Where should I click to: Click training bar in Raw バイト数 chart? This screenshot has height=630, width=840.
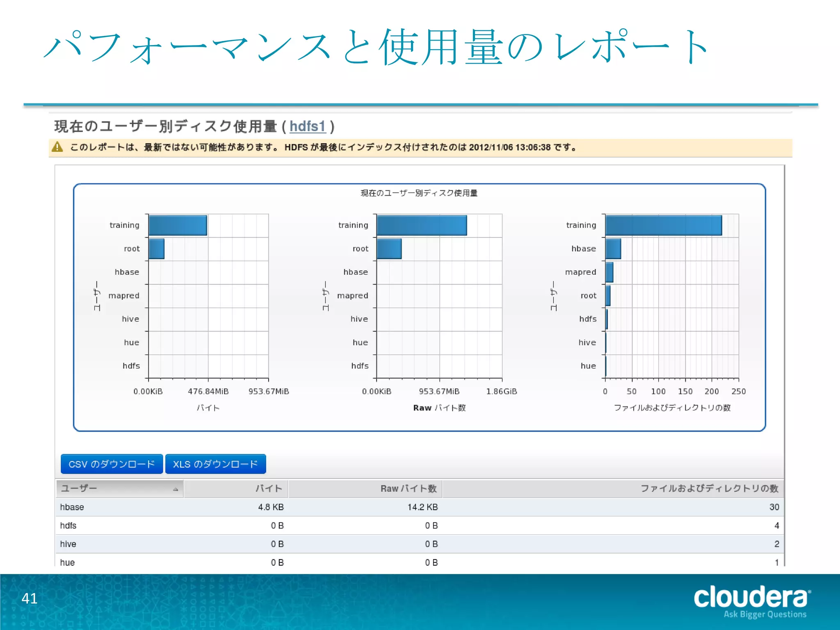(x=422, y=225)
